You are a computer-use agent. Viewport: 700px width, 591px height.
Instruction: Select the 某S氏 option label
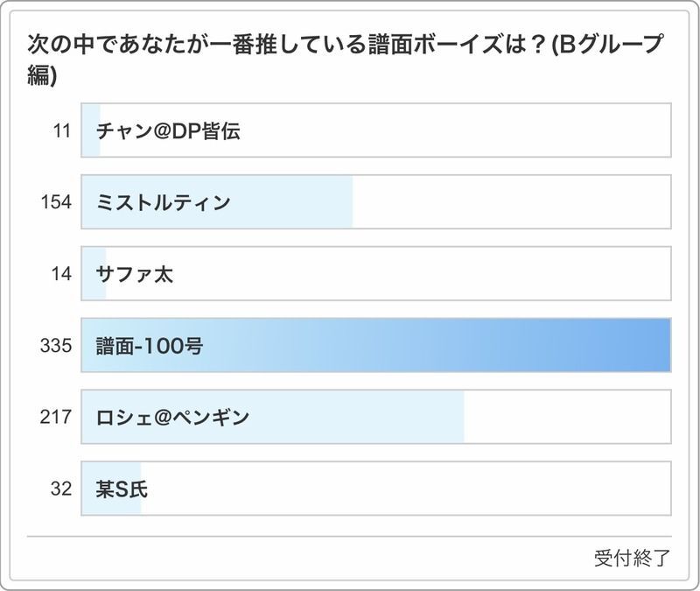click(x=122, y=489)
